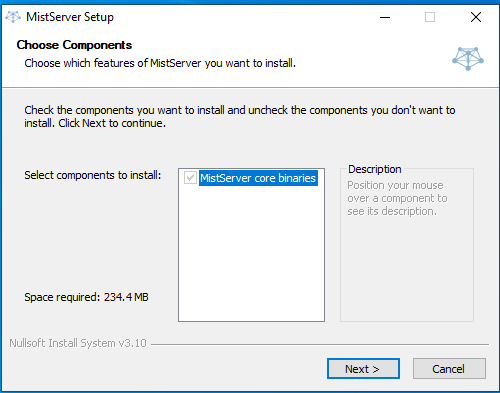500x393 pixels.
Task: Close the MistServer Setup window
Action: (476, 17)
